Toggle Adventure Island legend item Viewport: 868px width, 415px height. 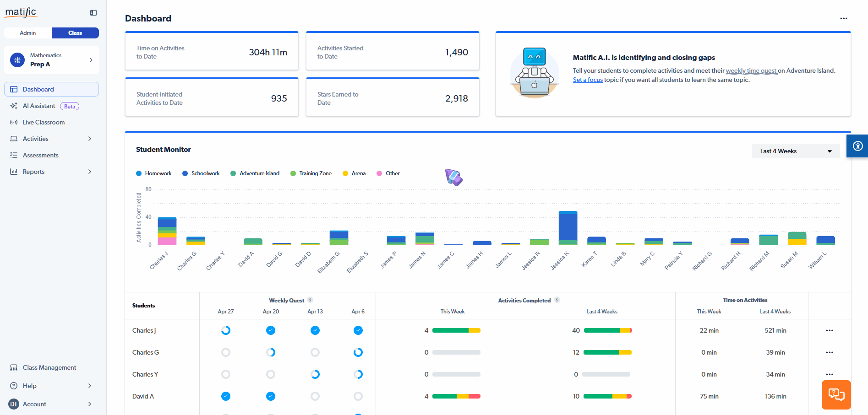click(255, 173)
